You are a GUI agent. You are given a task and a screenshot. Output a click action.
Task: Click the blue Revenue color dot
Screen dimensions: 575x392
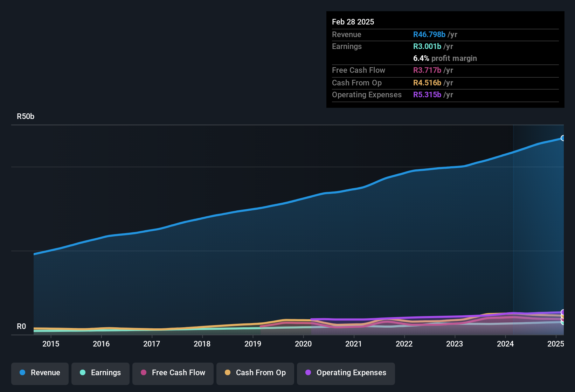(x=22, y=373)
